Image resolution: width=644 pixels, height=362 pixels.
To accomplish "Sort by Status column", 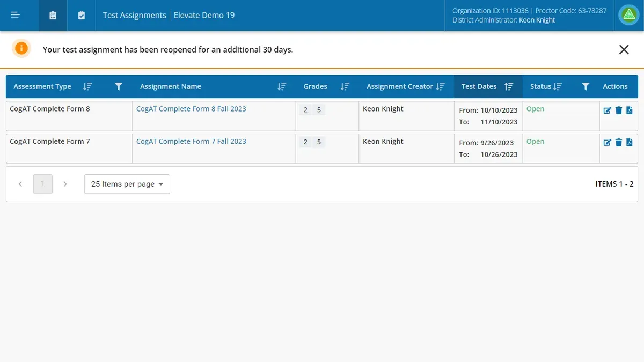I will (x=558, y=86).
